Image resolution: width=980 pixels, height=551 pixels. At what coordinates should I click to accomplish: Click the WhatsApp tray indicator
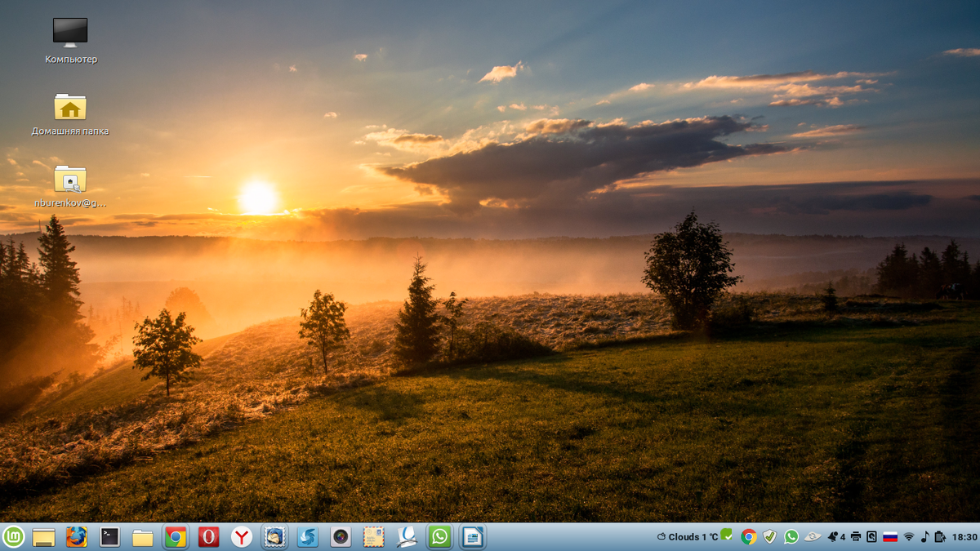pyautogui.click(x=791, y=536)
